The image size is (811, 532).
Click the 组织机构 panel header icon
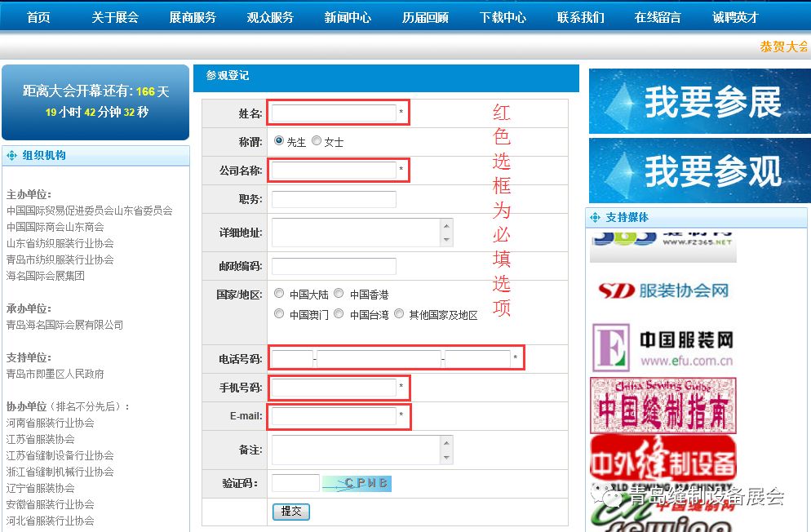coord(12,156)
